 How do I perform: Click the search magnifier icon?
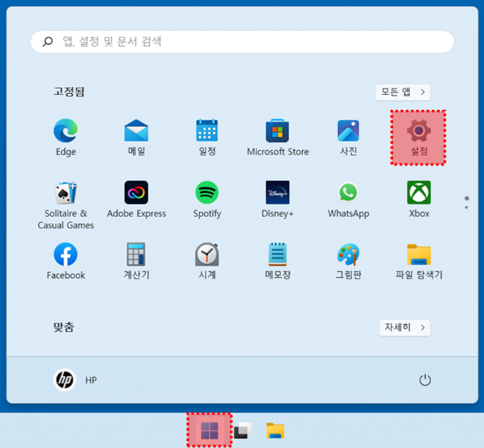(47, 41)
